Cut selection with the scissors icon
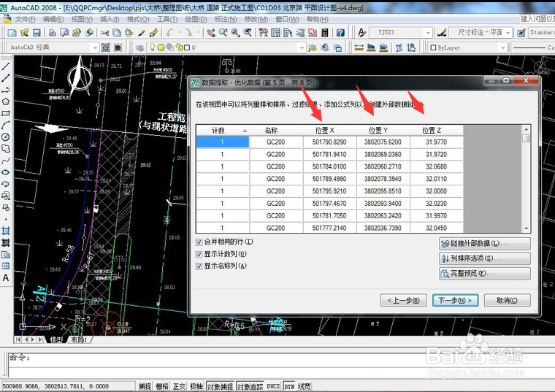Viewport: 555px width, 392px height. [104, 33]
